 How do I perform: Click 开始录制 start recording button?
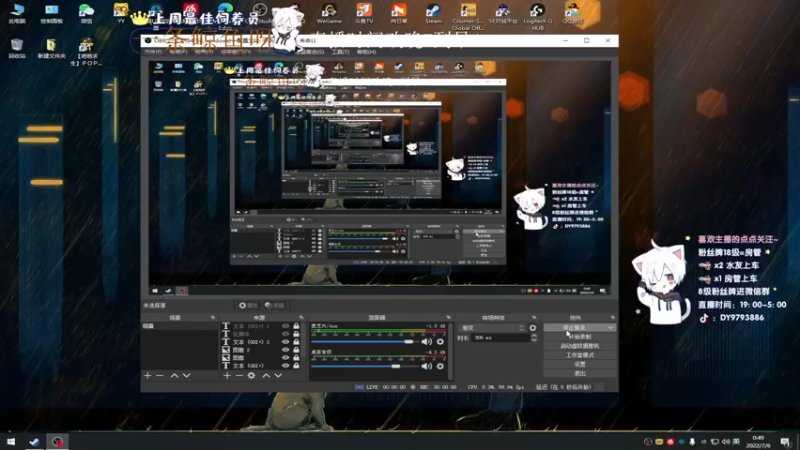pyautogui.click(x=580, y=337)
